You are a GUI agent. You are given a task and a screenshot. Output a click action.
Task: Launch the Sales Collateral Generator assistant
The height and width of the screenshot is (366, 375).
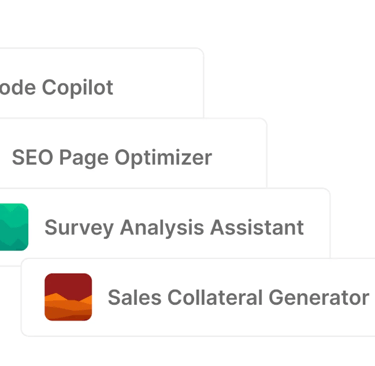(198, 297)
